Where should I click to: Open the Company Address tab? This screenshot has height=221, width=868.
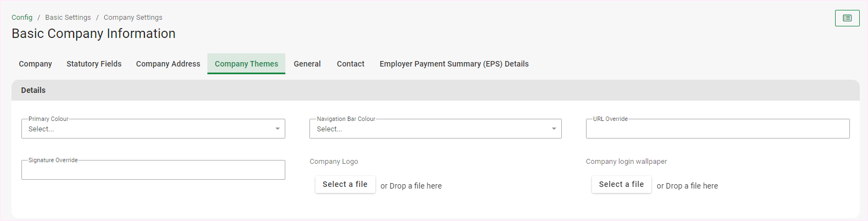[168, 64]
